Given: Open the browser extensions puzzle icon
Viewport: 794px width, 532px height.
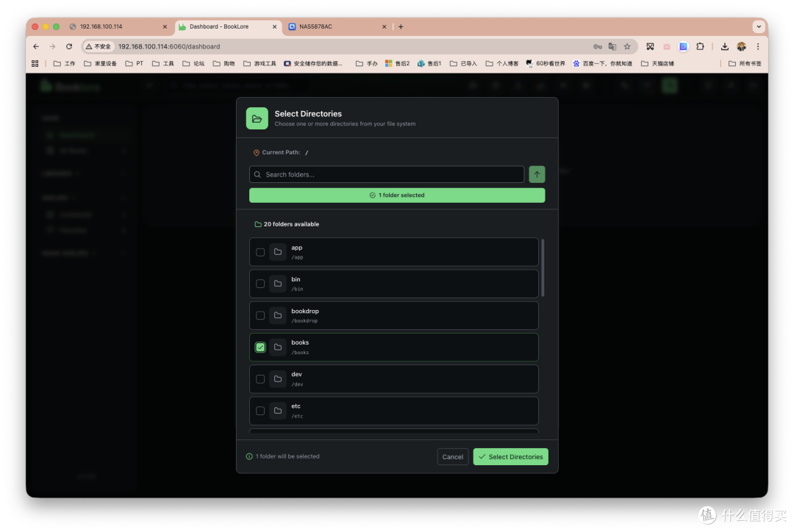Looking at the screenshot, I should [x=700, y=46].
